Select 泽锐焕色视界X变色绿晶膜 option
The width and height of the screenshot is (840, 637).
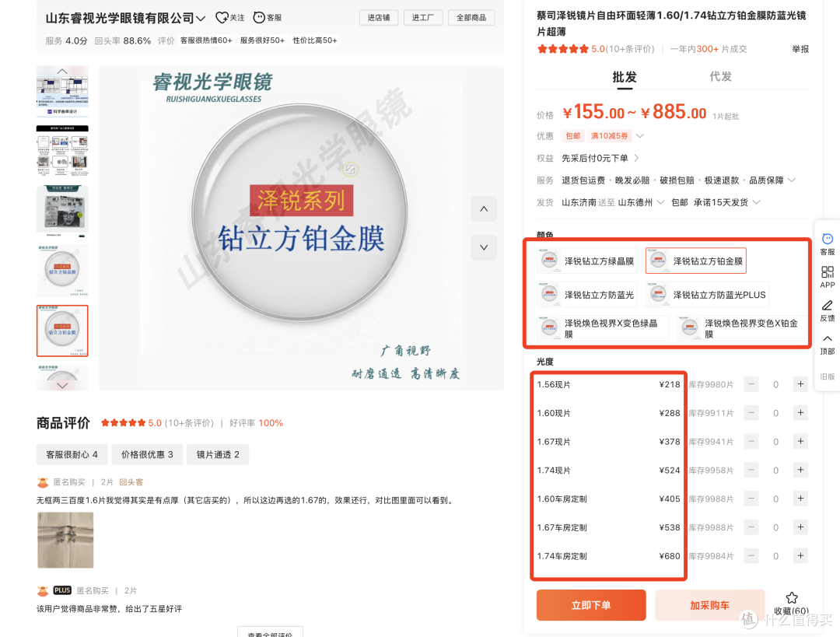click(603, 328)
